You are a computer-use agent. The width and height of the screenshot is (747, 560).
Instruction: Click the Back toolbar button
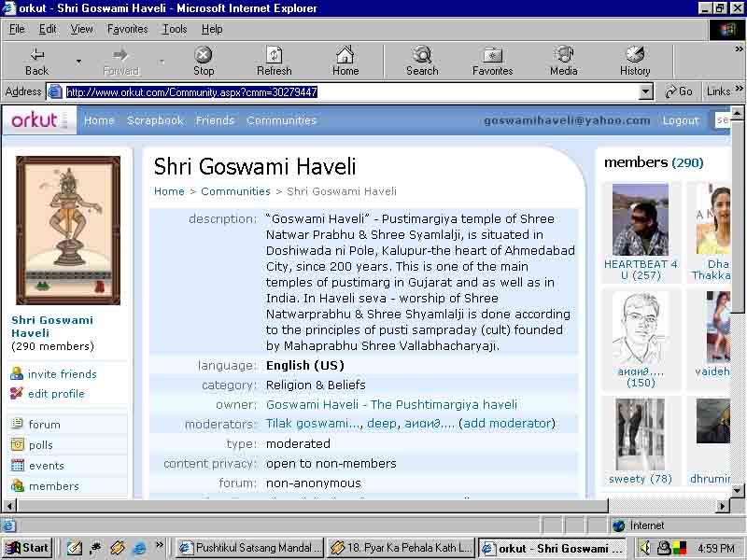click(x=36, y=61)
